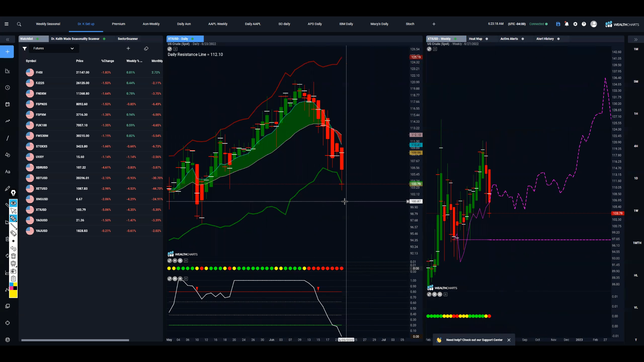Click the undo arrow in annotation toolbar
This screenshot has width=644, height=362.
[13, 248]
